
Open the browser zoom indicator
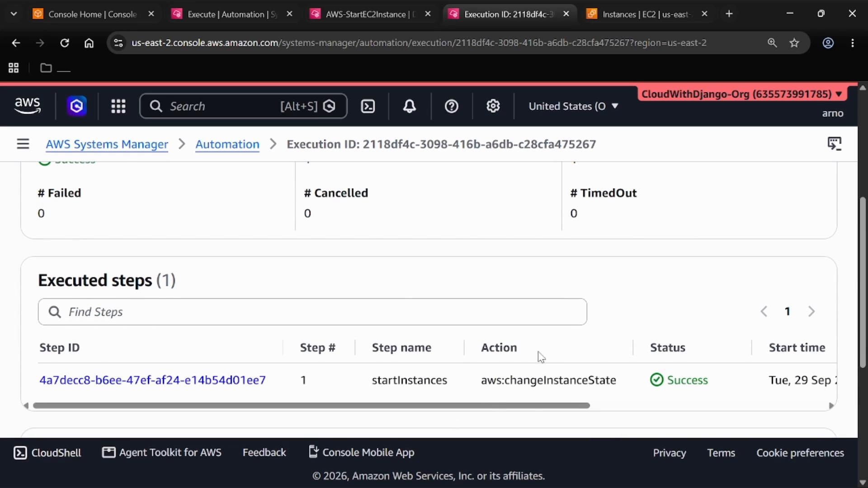772,43
